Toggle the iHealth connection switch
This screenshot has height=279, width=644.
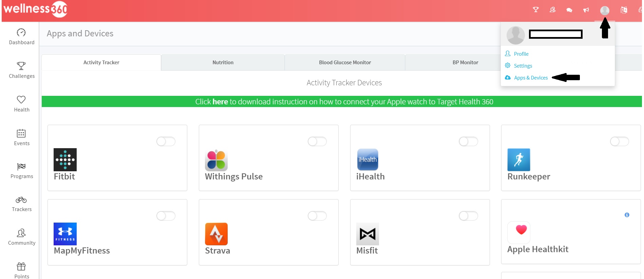(x=468, y=141)
